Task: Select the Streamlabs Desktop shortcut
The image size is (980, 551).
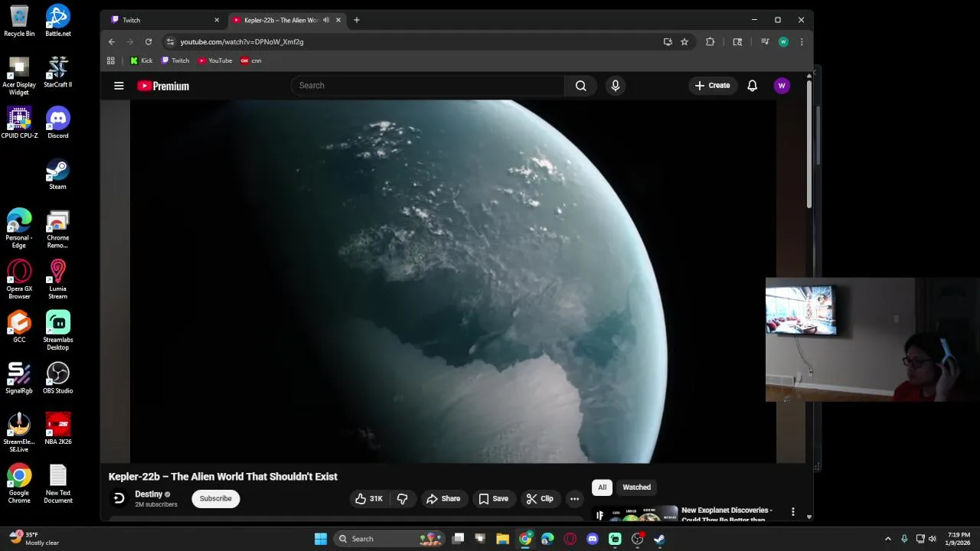Action: (57, 331)
